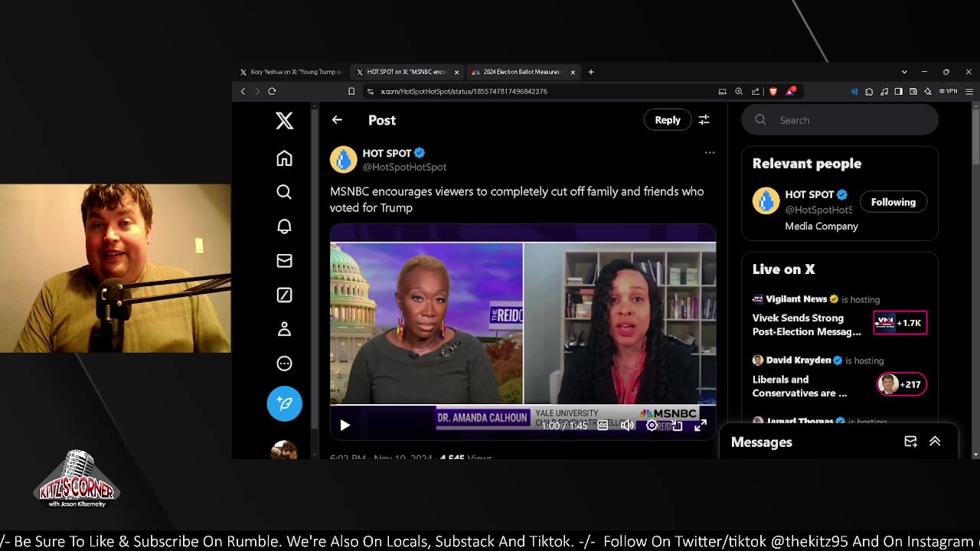
Task: Click HOT SPOT profile avatar on post
Action: click(343, 159)
